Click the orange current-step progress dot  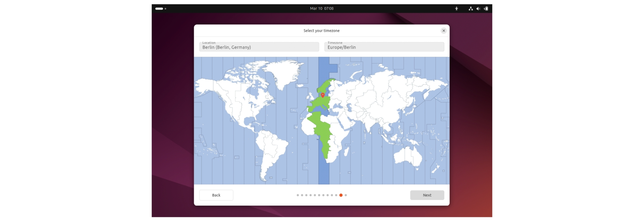tap(341, 195)
